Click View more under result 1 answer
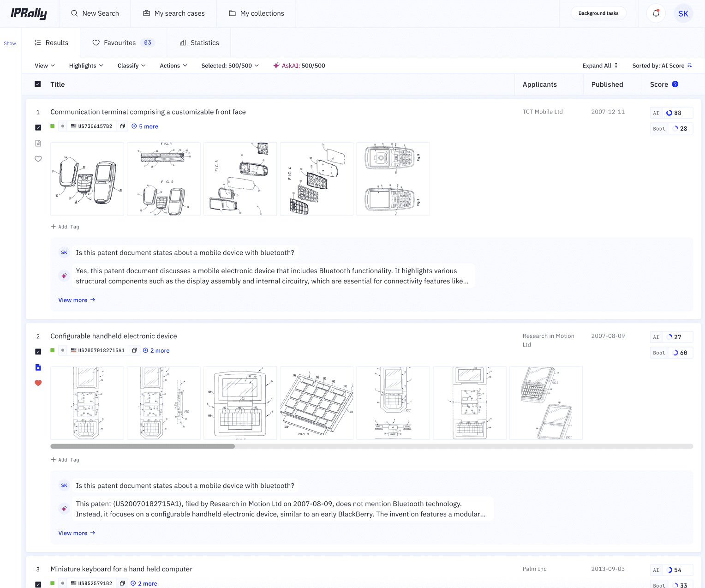This screenshot has height=588, width=705. tap(77, 300)
